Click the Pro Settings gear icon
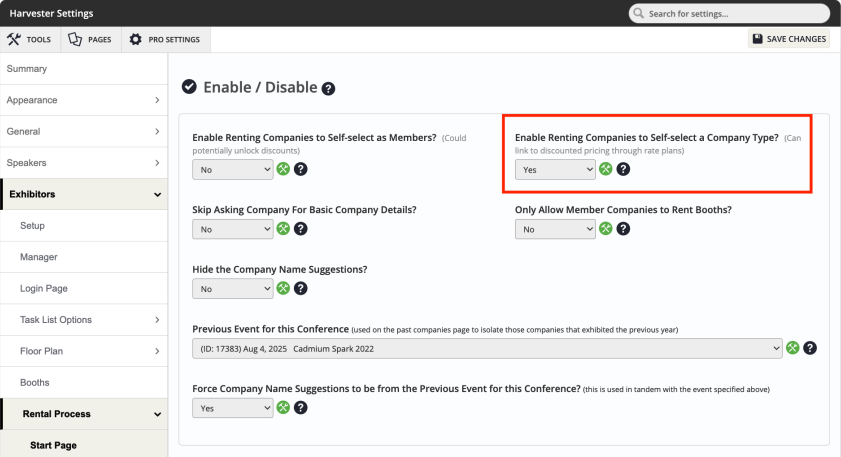The image size is (841, 457). pyautogui.click(x=136, y=39)
